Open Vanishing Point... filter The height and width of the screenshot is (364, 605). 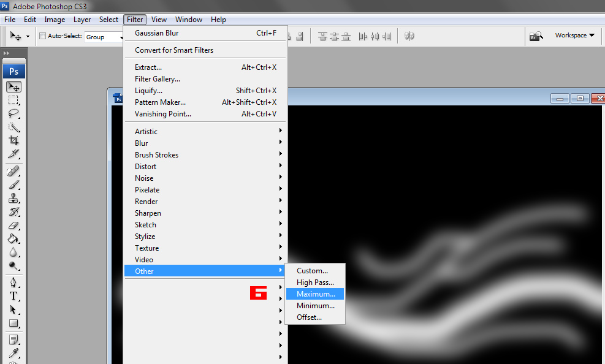(x=206, y=114)
